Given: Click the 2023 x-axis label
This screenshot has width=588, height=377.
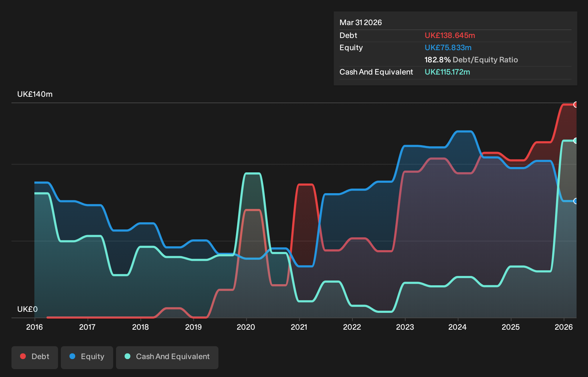Looking at the screenshot, I should point(405,327).
